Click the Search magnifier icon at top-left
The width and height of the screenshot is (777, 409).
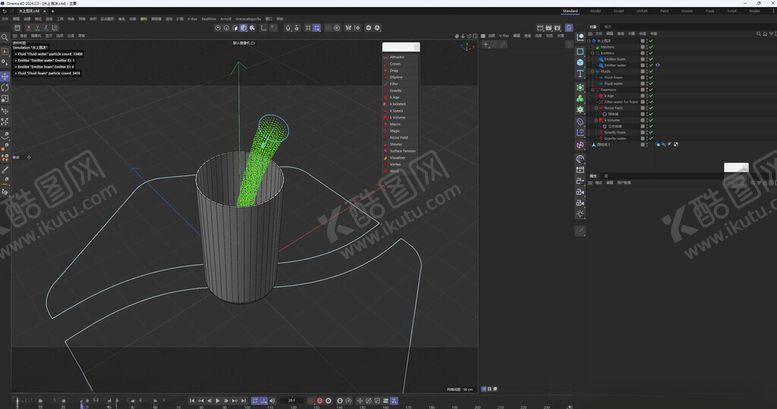coord(5,37)
